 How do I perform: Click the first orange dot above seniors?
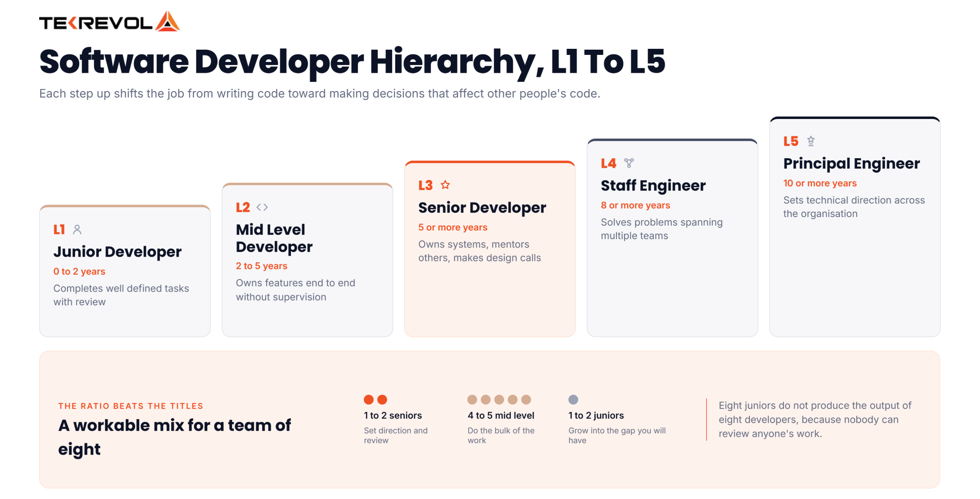368,400
